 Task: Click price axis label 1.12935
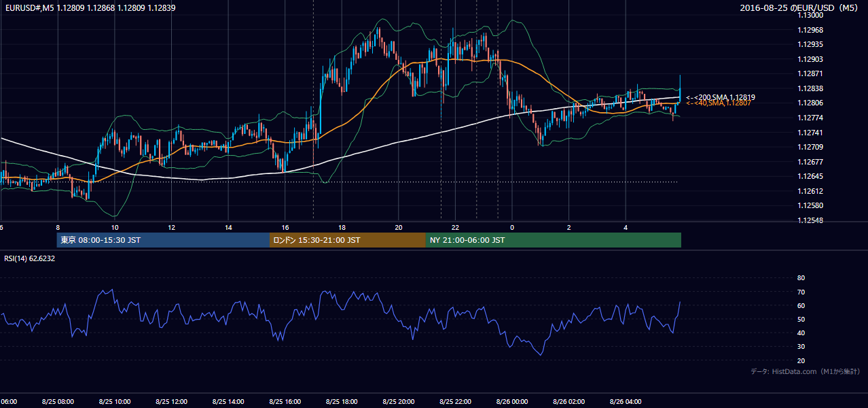810,44
